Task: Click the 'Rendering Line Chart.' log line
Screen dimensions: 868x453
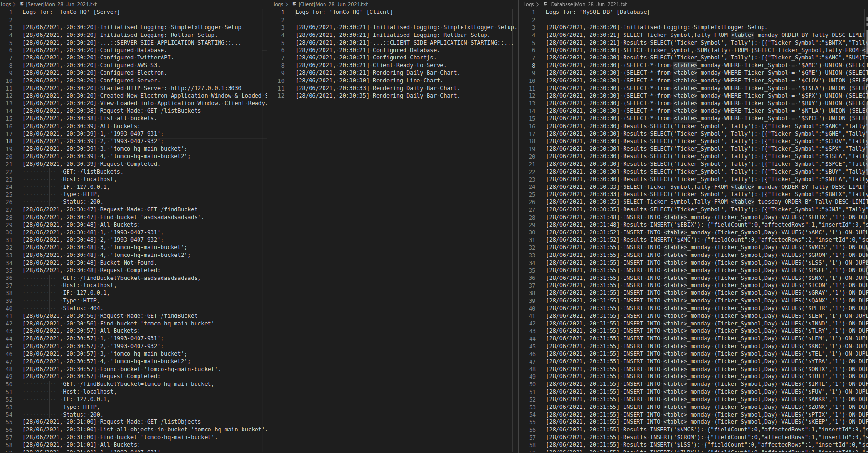Action: pyautogui.click(x=370, y=81)
